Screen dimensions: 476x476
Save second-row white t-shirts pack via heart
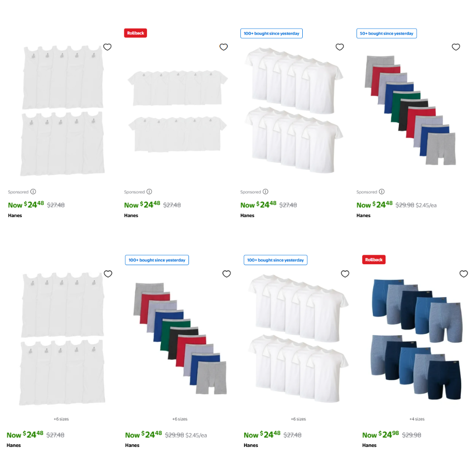(345, 274)
